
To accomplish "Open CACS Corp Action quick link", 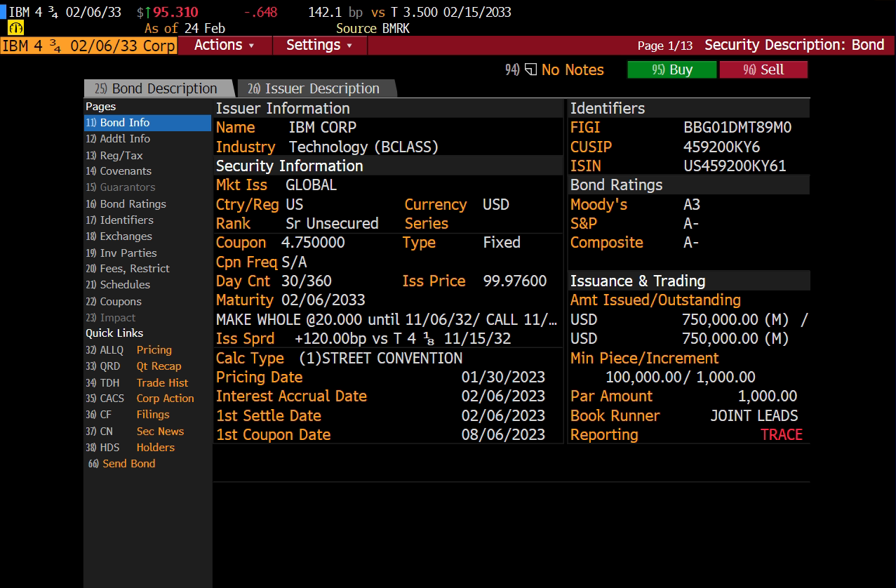I will click(x=140, y=399).
